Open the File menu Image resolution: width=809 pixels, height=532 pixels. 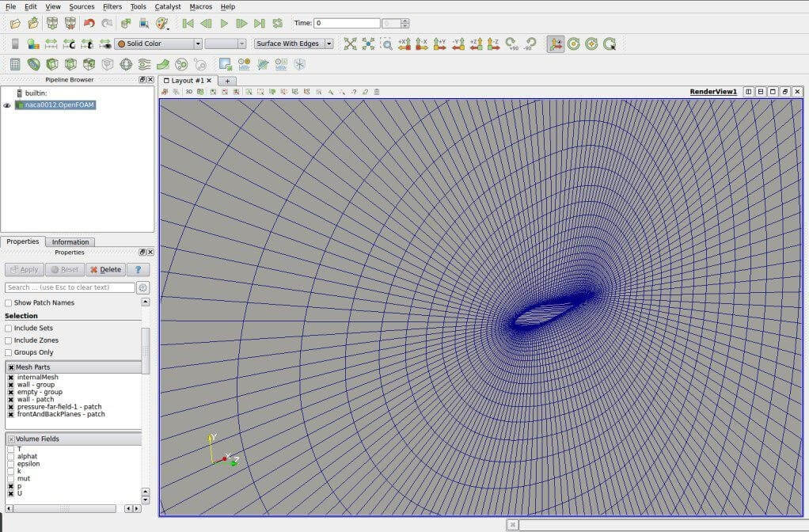click(x=10, y=6)
